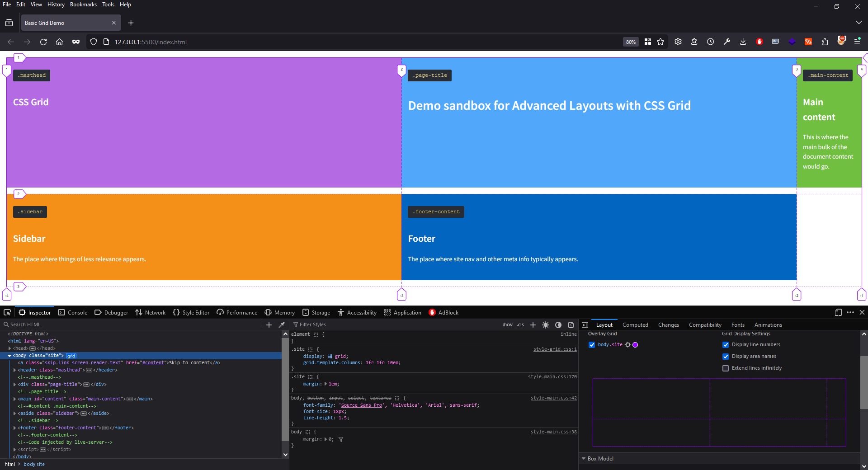Open devtools three-dot customize menu
This screenshot has width=868, height=470.
coord(850,312)
